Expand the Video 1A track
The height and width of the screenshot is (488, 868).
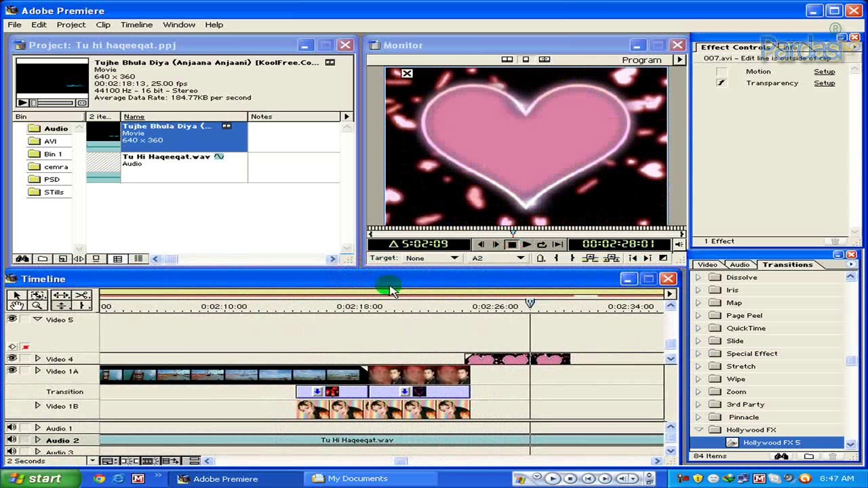(37, 371)
